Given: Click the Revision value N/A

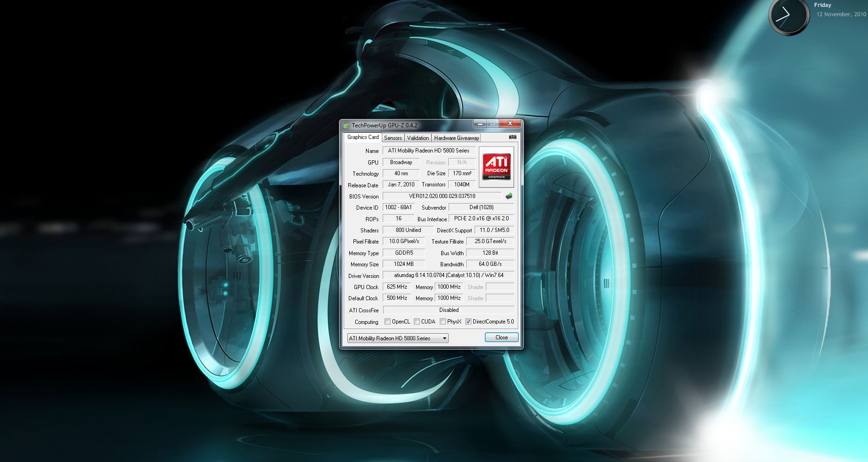Looking at the screenshot, I should (x=462, y=162).
